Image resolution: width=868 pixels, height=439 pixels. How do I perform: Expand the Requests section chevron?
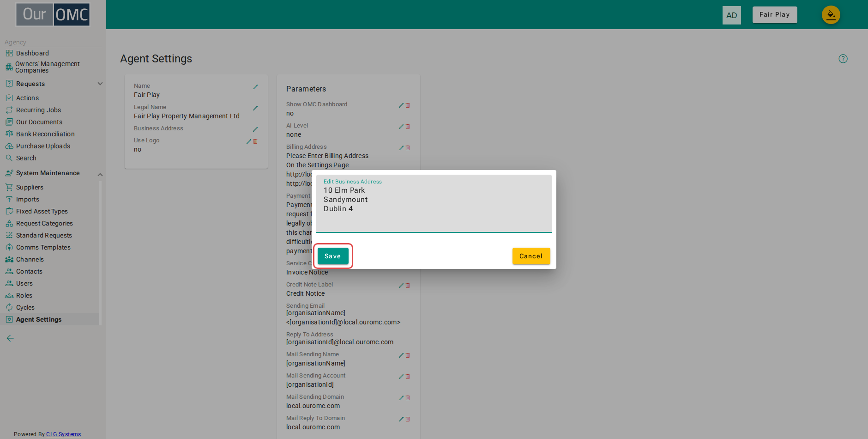click(x=100, y=84)
